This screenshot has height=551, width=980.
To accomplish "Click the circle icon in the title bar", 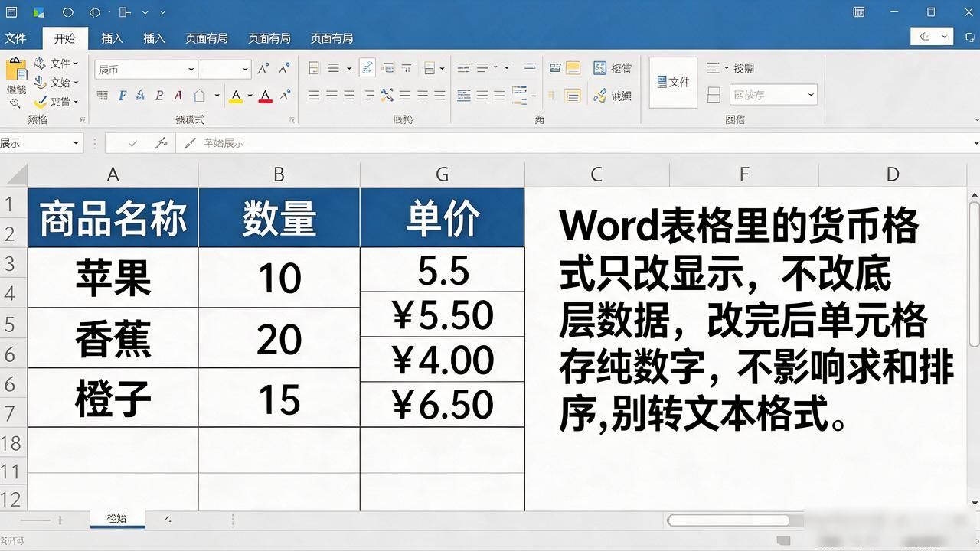I will 67,12.
